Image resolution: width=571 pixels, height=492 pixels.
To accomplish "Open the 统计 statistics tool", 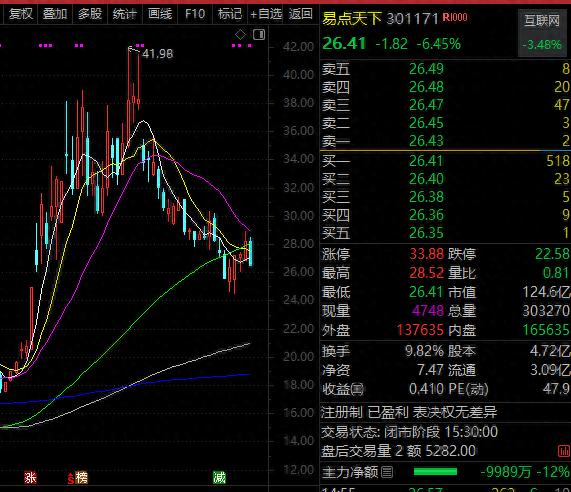I will (x=125, y=14).
